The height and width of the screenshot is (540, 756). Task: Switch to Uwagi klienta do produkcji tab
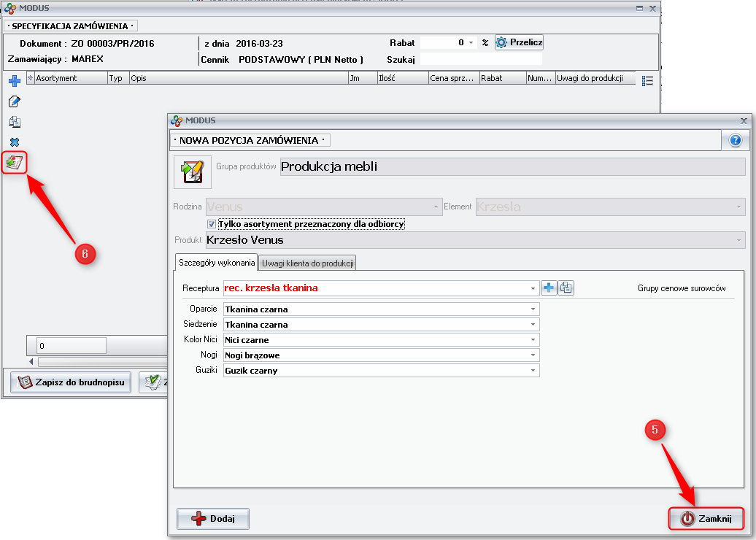point(308,263)
